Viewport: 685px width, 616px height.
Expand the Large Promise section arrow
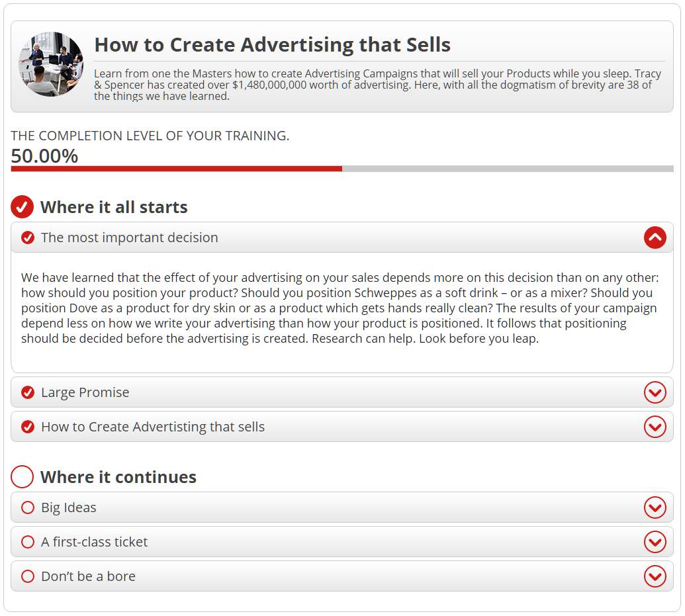click(x=655, y=392)
